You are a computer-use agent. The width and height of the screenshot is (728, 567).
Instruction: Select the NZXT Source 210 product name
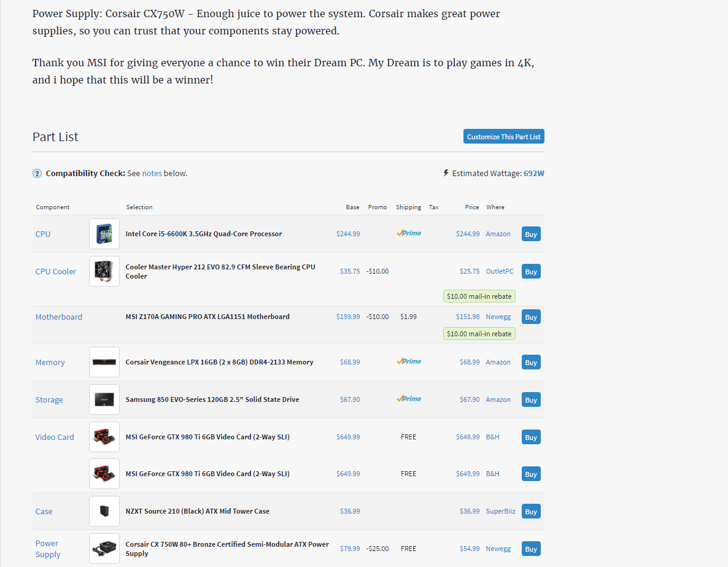click(197, 511)
